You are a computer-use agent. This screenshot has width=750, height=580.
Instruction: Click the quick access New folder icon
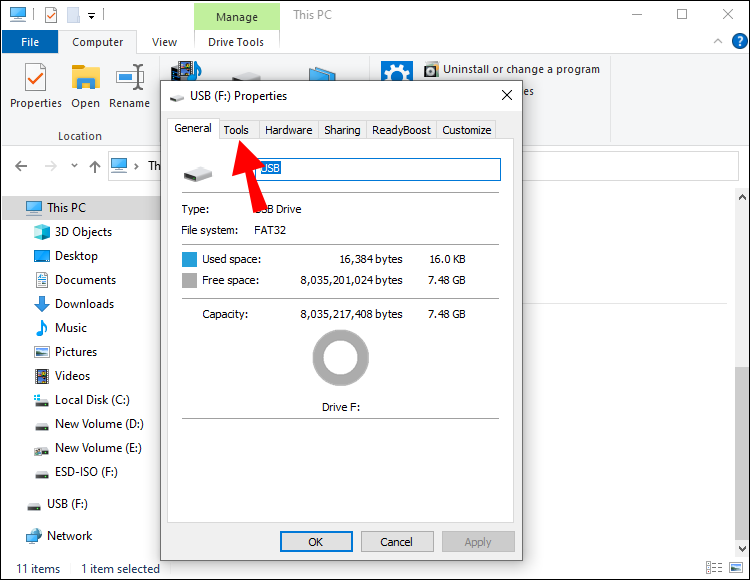(x=73, y=15)
